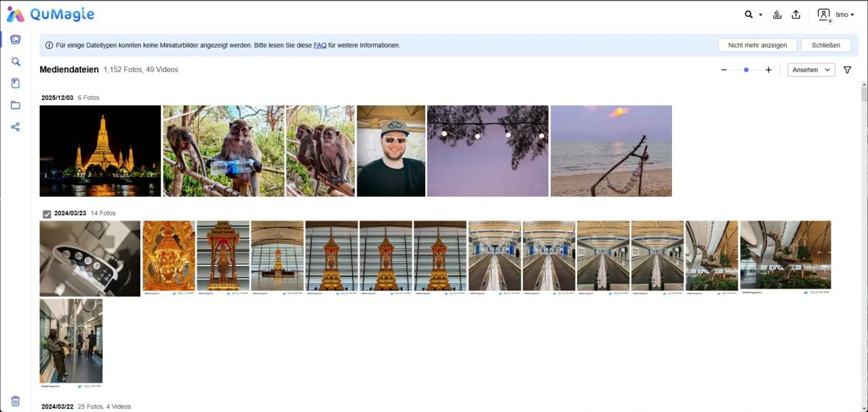This screenshot has height=412, width=868.
Task: Click the magnifying glass search icon
Action: (x=749, y=14)
